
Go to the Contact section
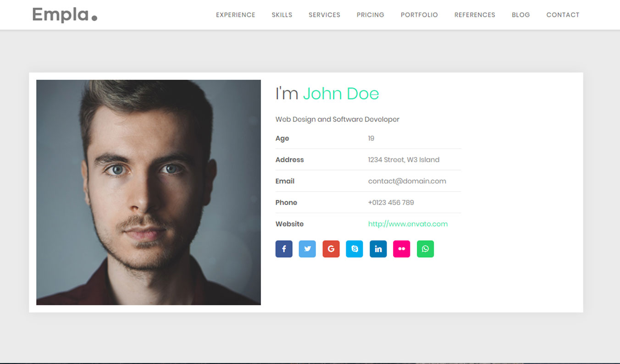[x=563, y=15]
